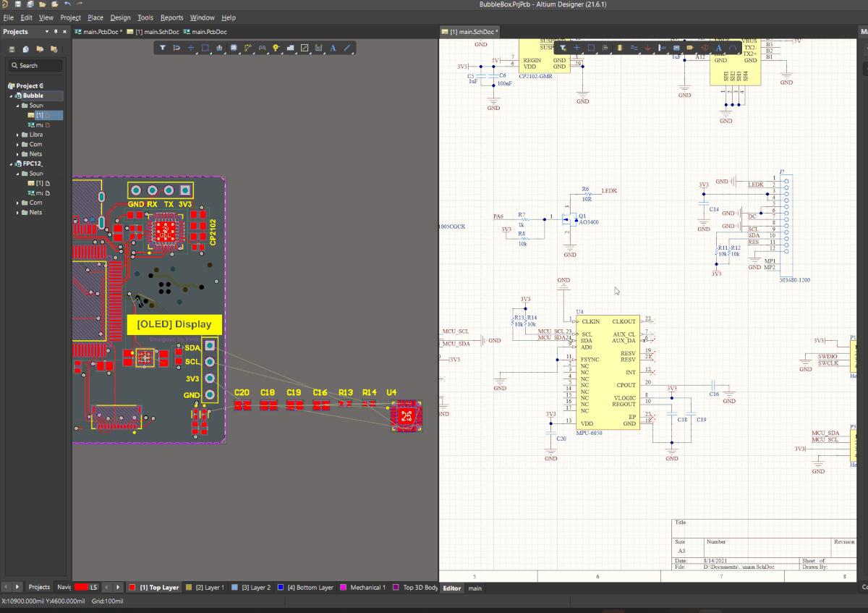
Task: Open the Design menu
Action: (x=120, y=17)
